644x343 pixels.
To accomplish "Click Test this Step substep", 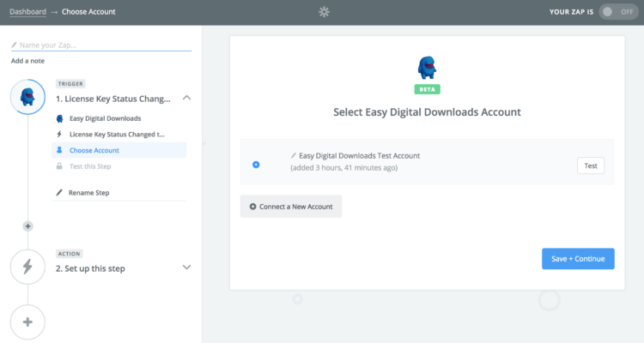I will [x=90, y=166].
